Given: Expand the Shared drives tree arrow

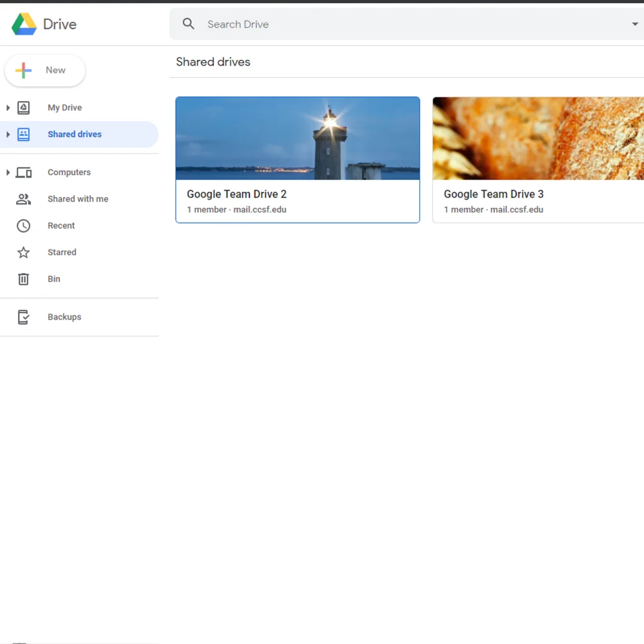Looking at the screenshot, I should pyautogui.click(x=8, y=135).
